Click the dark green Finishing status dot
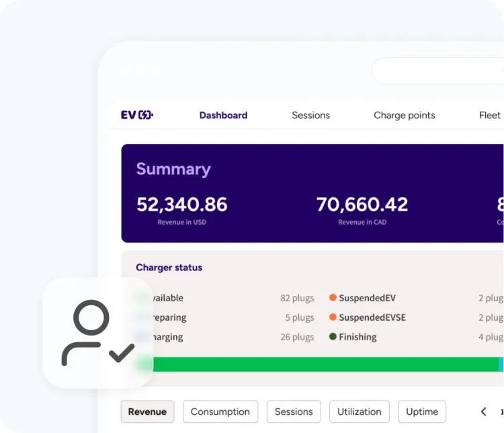The width and height of the screenshot is (504, 433). [x=333, y=336]
